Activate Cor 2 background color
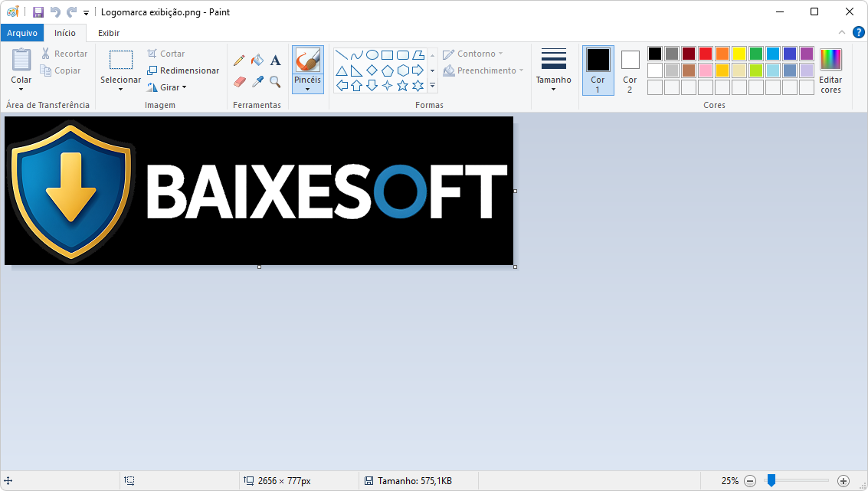This screenshot has height=491, width=868. (x=630, y=70)
